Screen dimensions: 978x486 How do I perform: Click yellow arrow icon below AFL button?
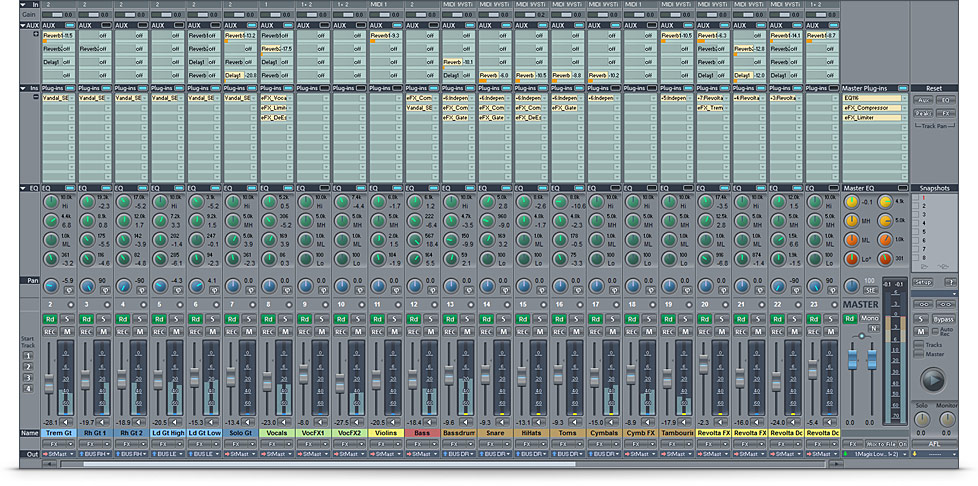coord(914,454)
